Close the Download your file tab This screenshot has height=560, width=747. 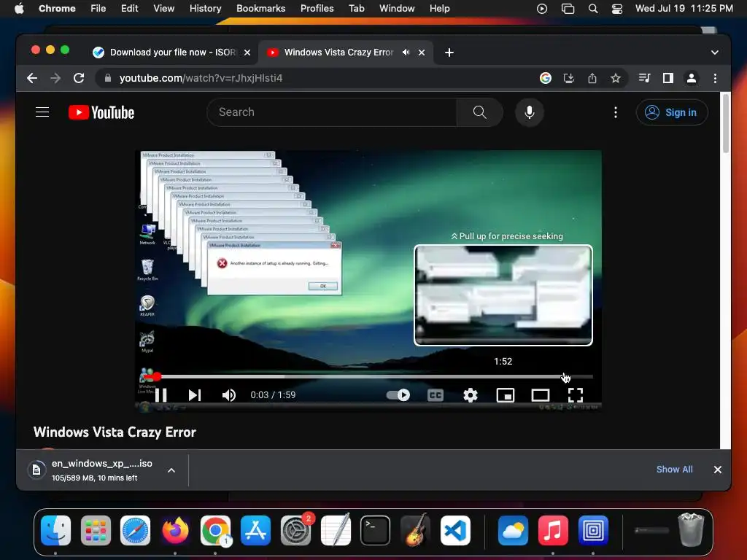click(247, 52)
